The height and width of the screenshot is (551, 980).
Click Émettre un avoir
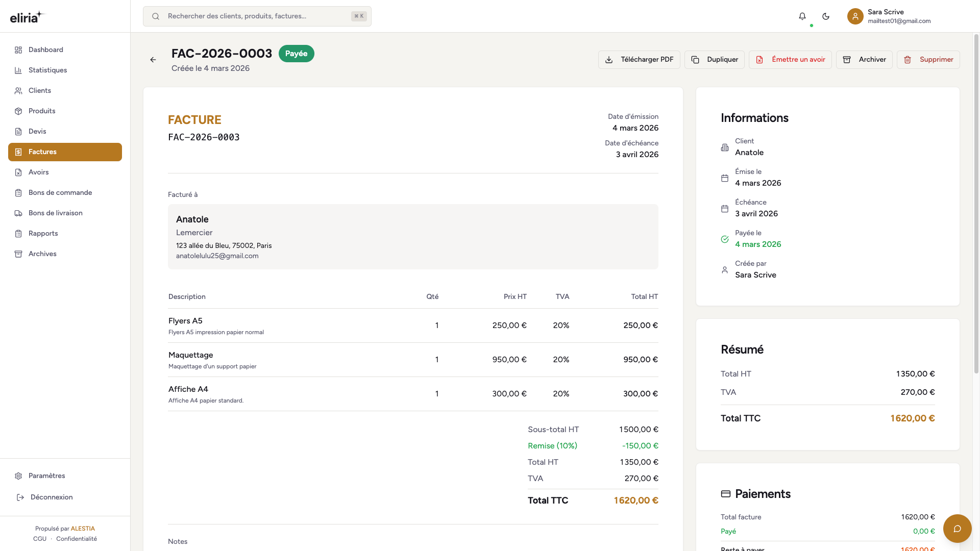click(x=790, y=60)
